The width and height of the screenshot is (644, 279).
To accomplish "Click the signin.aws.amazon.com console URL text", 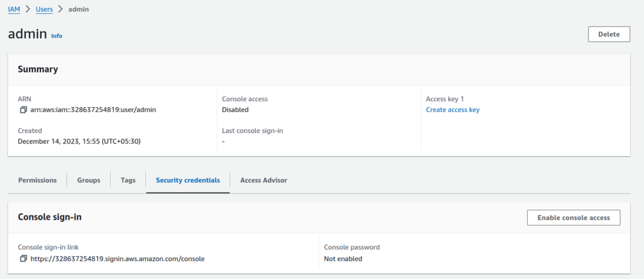I will [117, 258].
